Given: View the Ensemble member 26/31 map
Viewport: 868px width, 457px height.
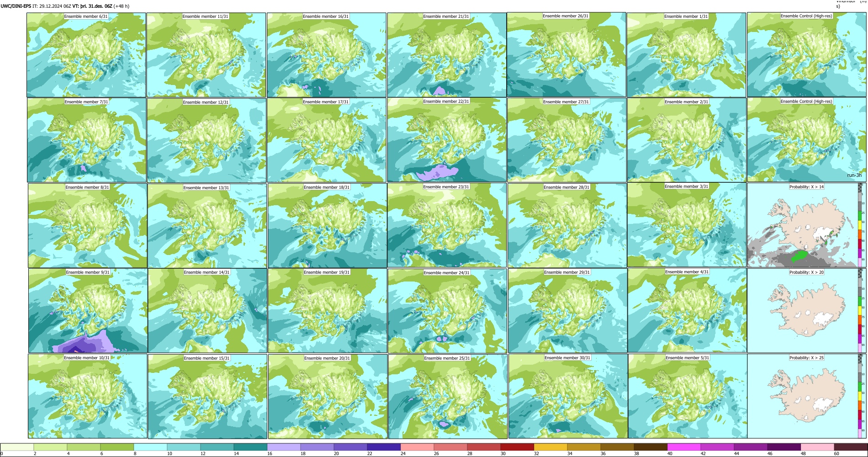Looking at the screenshot, I should click(x=566, y=54).
